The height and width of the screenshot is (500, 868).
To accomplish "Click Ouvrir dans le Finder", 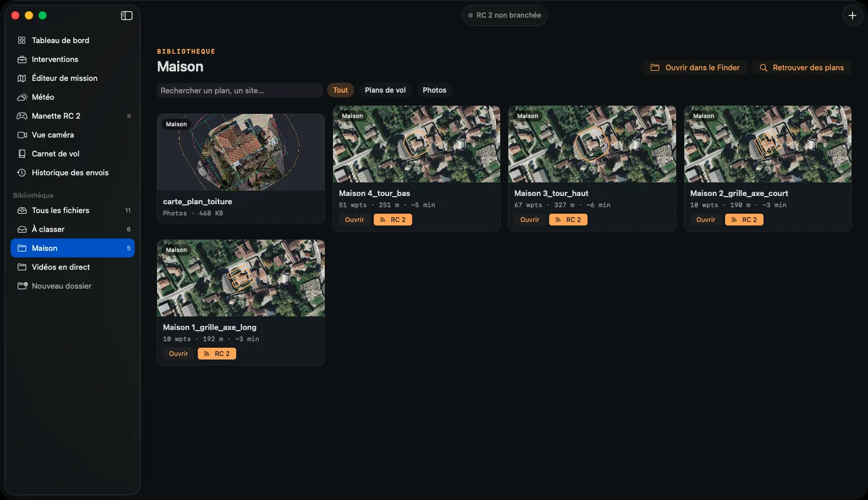I will 695,68.
